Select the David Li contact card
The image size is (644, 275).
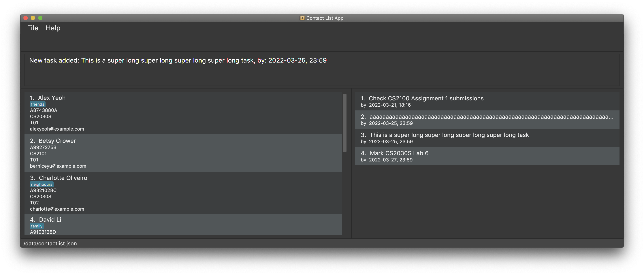(x=183, y=225)
